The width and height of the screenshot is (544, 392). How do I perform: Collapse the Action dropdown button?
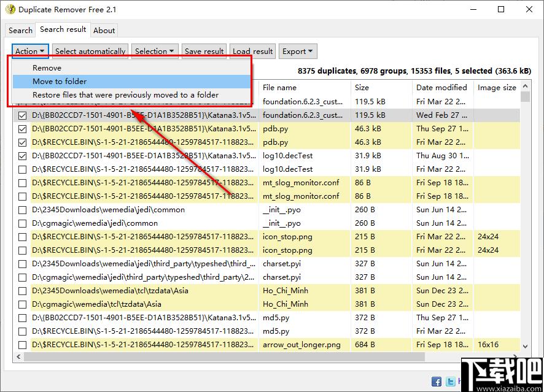click(x=30, y=52)
